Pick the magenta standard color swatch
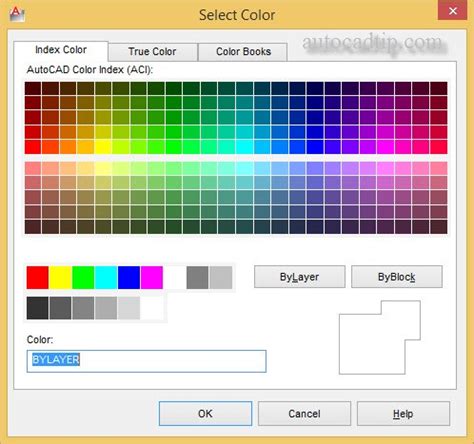 tap(152, 277)
